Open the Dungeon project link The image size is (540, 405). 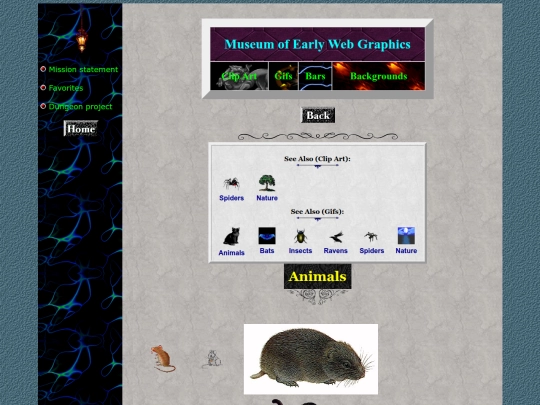[80, 107]
